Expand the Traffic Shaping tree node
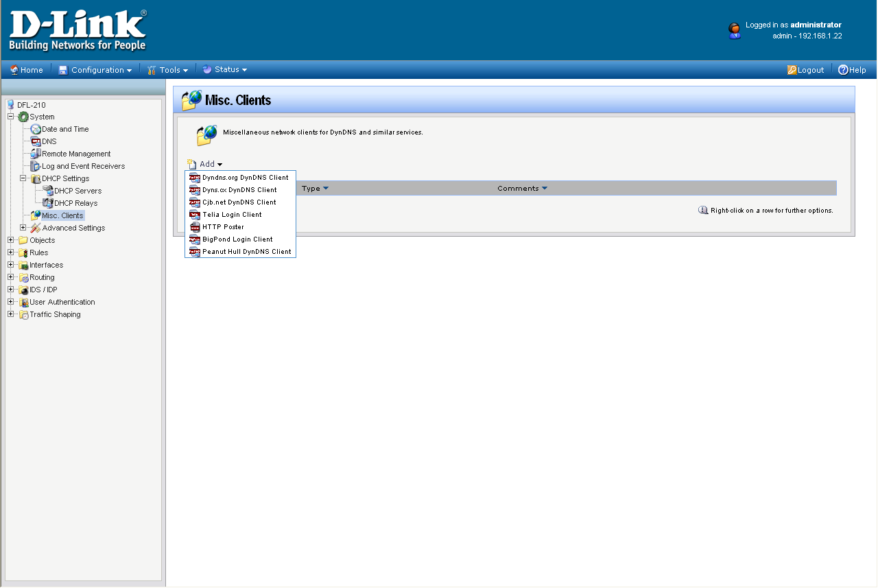The width and height of the screenshot is (878, 588). (x=11, y=314)
